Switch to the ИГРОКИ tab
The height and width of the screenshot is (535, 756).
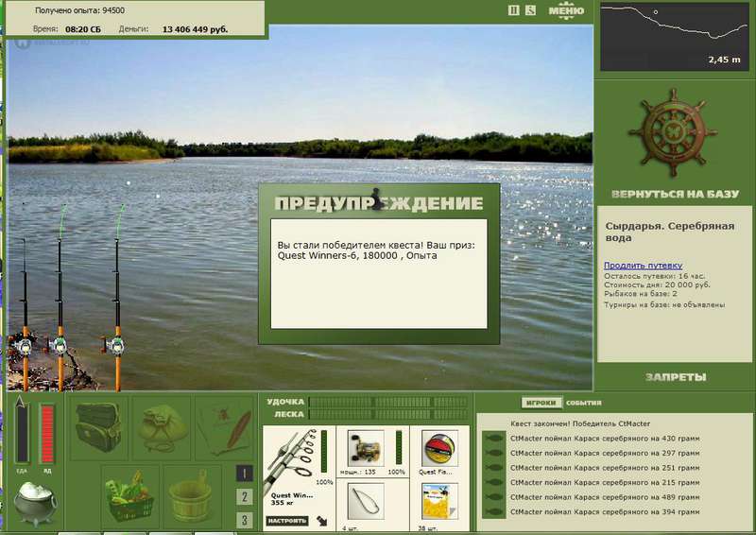(x=541, y=403)
